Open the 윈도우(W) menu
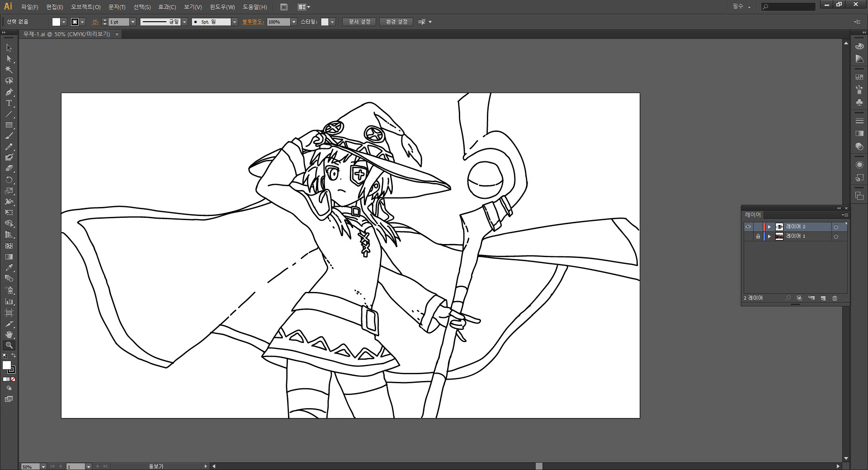 pos(222,7)
